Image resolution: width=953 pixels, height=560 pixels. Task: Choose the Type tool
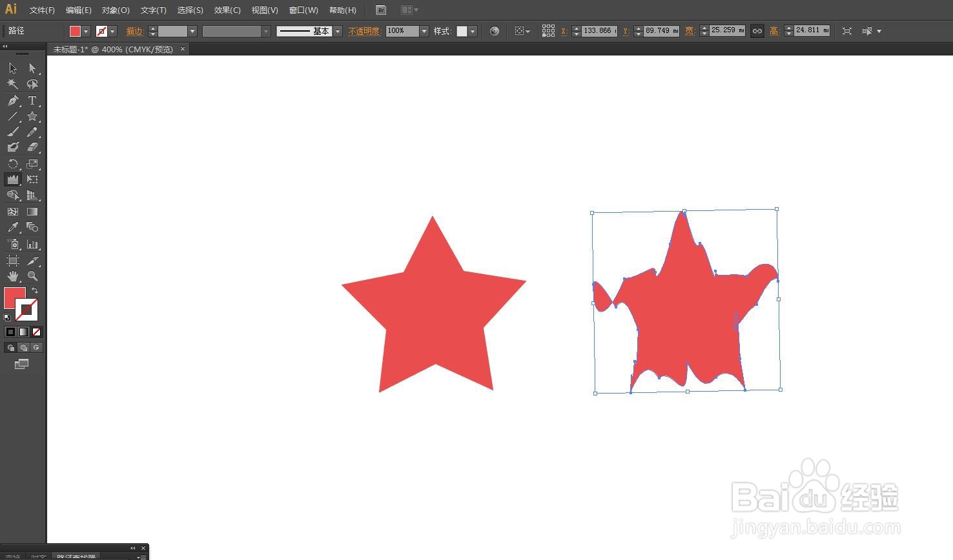pos(31,100)
